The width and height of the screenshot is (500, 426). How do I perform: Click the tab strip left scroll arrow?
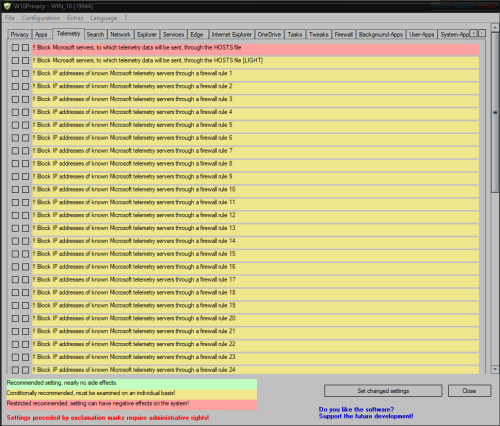[x=474, y=33]
